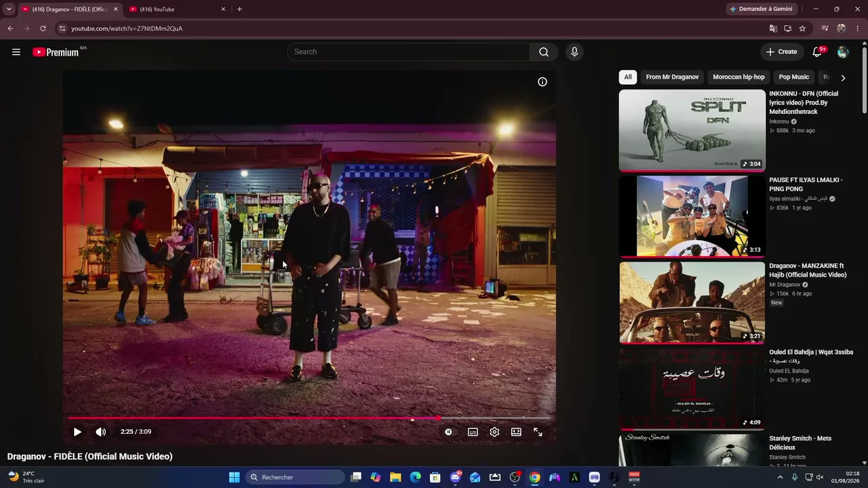Open File Explorer from the taskbar
Screen dimensions: 868x488
point(395,477)
